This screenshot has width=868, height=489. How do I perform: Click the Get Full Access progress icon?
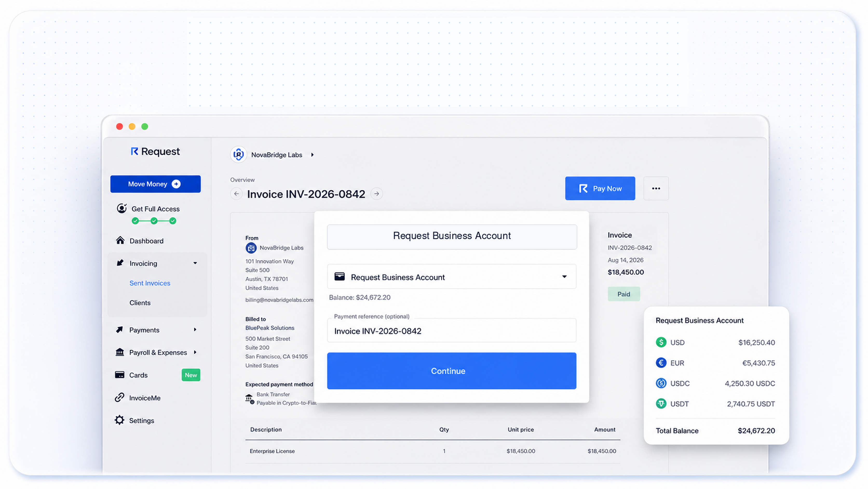122,208
